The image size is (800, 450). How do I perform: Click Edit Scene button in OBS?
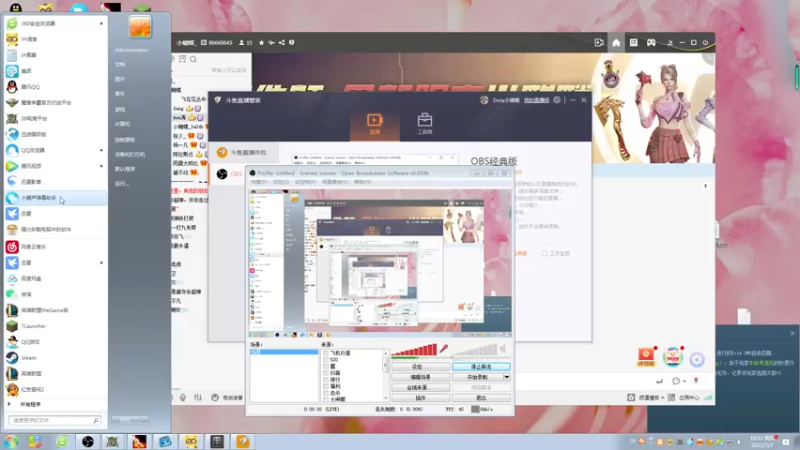click(420, 377)
